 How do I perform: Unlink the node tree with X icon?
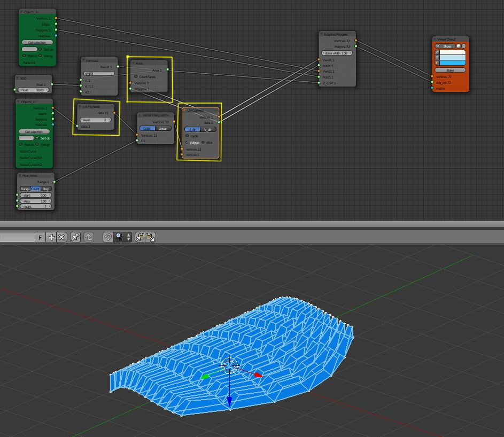pyautogui.click(x=61, y=237)
